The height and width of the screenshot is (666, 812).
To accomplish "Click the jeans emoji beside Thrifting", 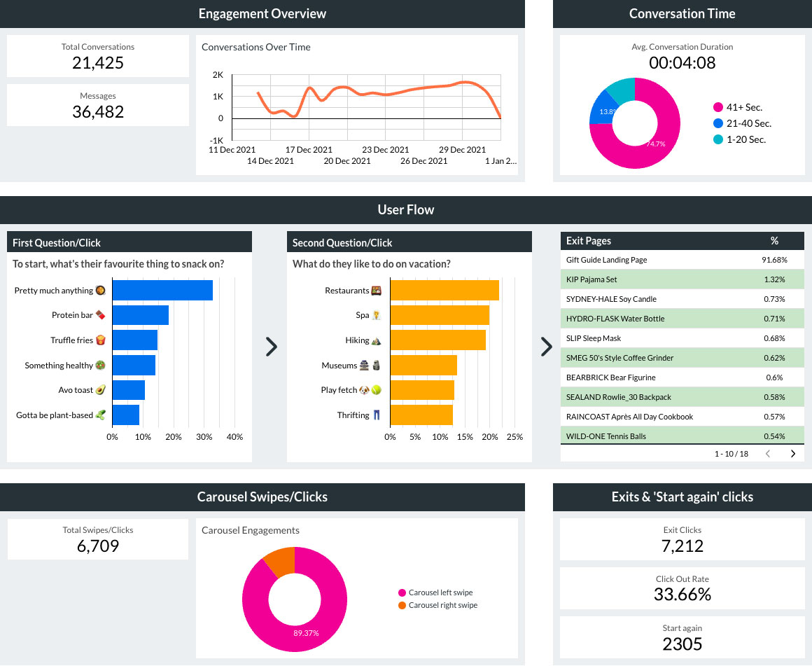I will pyautogui.click(x=377, y=415).
